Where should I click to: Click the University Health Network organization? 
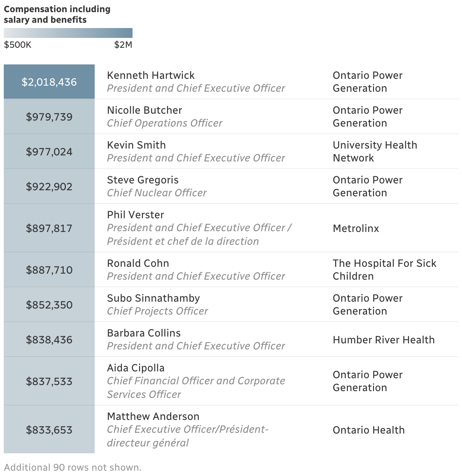[375, 152]
